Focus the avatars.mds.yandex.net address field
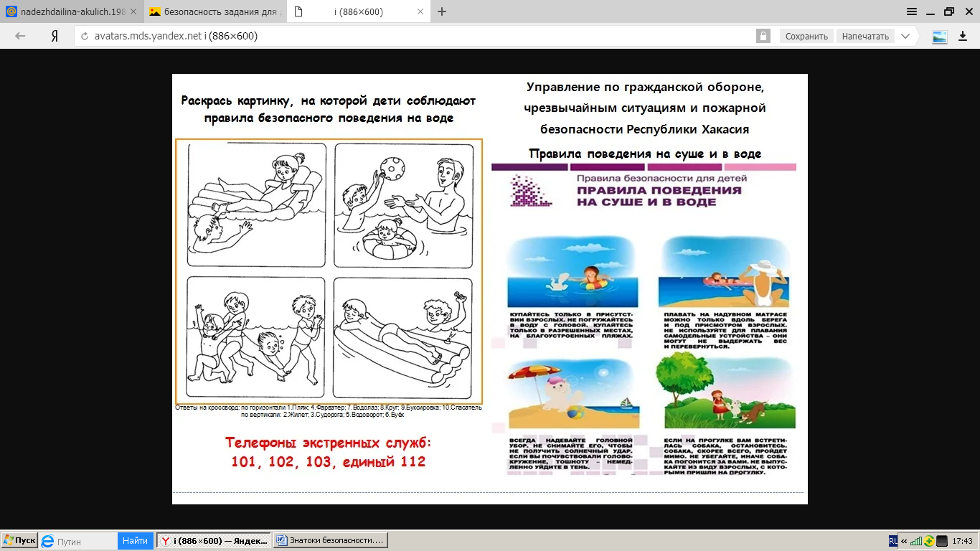This screenshot has width=980, height=551. click(416, 36)
